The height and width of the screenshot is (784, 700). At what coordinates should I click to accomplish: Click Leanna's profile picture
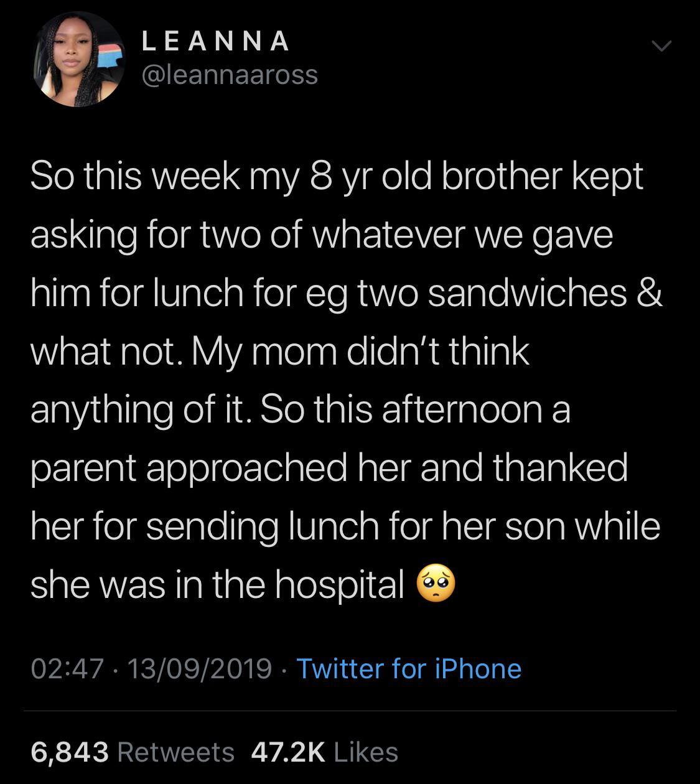click(x=78, y=60)
